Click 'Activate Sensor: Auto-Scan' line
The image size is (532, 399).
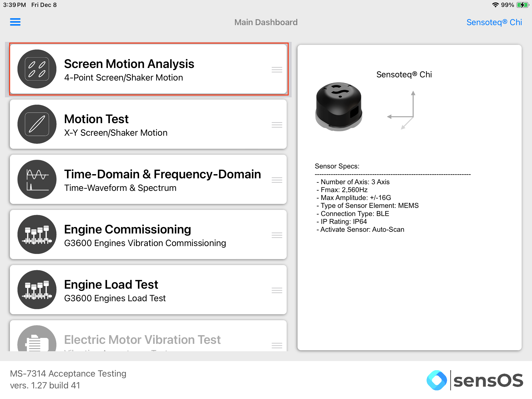(361, 229)
